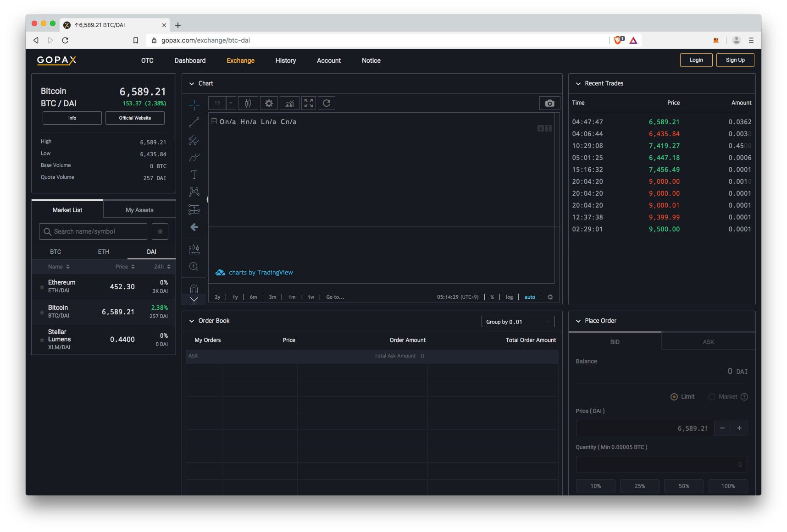
Task: Select the measure tool in chart sidebar
Action: coord(194,249)
